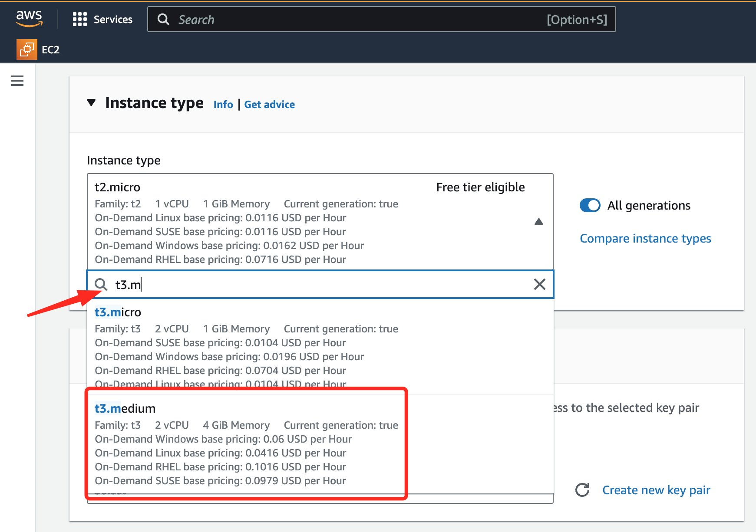
Task: Refresh the key pair list
Action: tap(582, 490)
